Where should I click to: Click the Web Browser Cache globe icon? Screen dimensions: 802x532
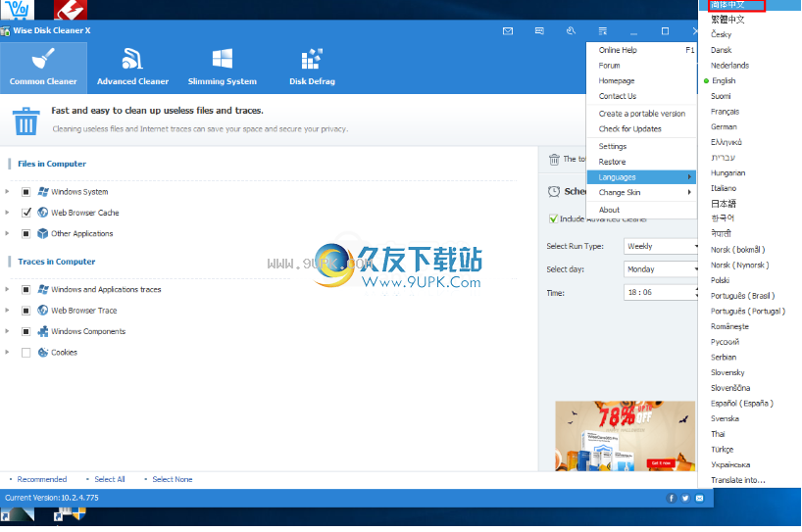(x=43, y=213)
